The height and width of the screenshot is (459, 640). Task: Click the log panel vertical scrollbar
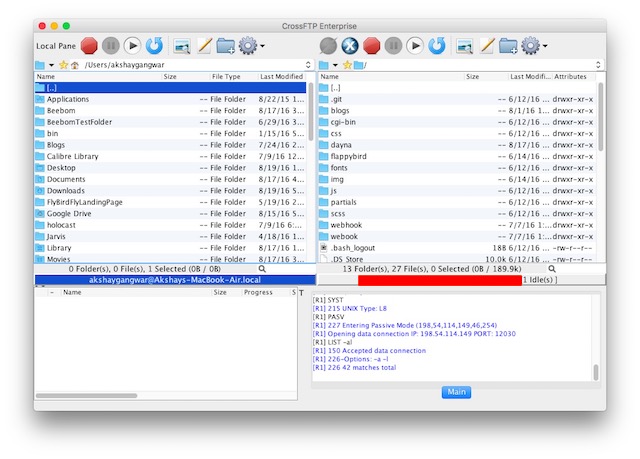[596, 372]
